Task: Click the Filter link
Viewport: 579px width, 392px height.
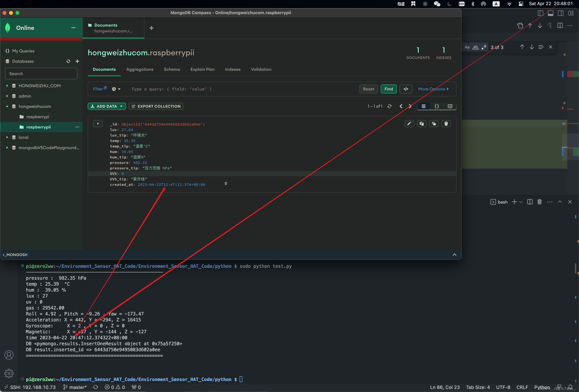Action: point(100,89)
